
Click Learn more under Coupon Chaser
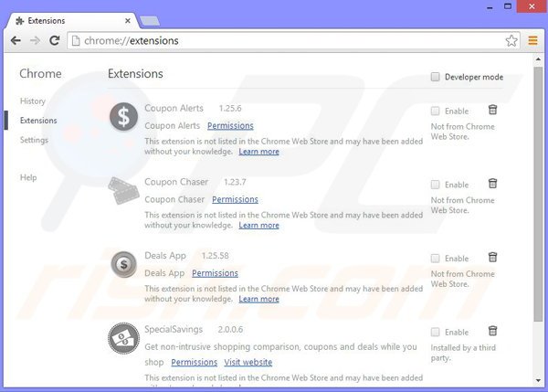click(x=259, y=225)
